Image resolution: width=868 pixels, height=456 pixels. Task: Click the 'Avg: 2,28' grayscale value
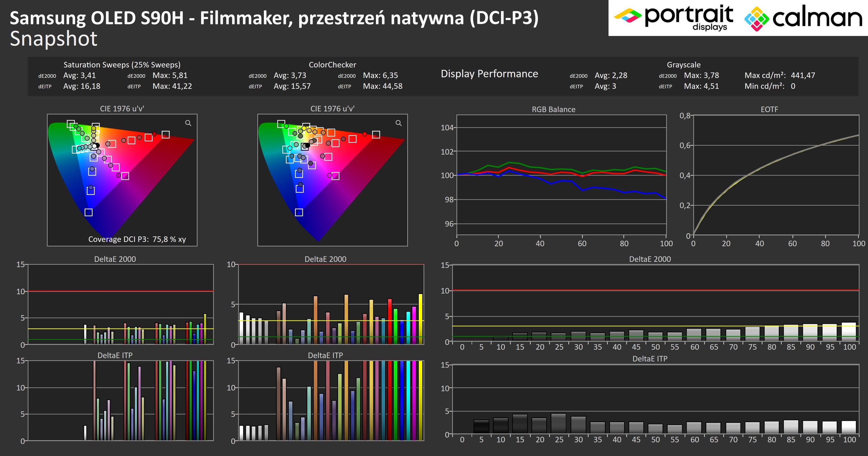pyautogui.click(x=611, y=75)
